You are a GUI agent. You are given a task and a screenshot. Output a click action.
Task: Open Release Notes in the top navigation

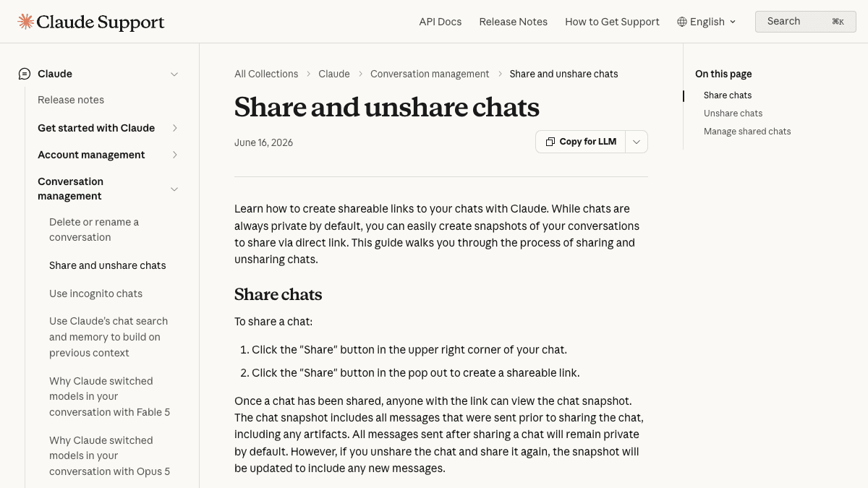[x=514, y=22]
